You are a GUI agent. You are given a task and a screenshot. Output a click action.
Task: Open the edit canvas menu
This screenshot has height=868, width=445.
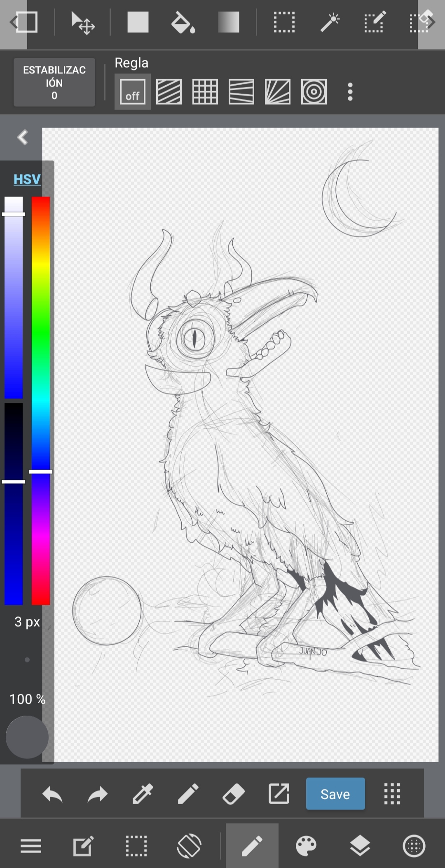pos(83,846)
